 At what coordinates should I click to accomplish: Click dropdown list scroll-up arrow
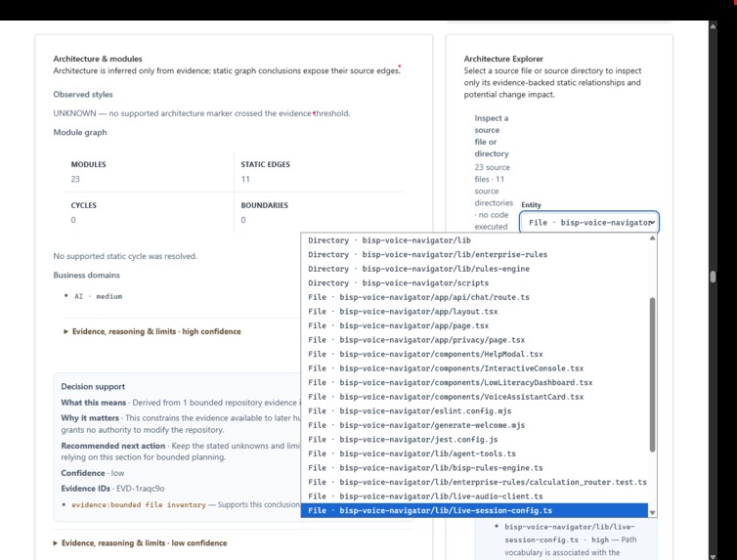pos(652,238)
